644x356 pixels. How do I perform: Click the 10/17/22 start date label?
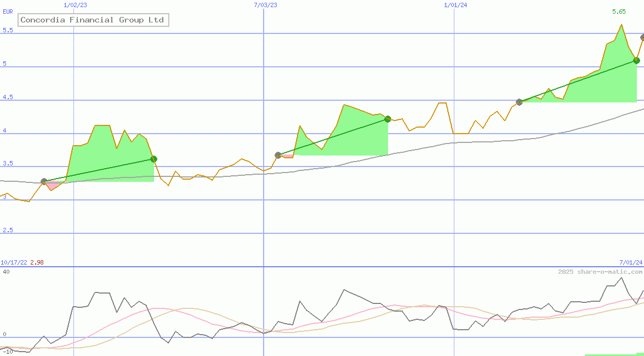[x=14, y=262]
